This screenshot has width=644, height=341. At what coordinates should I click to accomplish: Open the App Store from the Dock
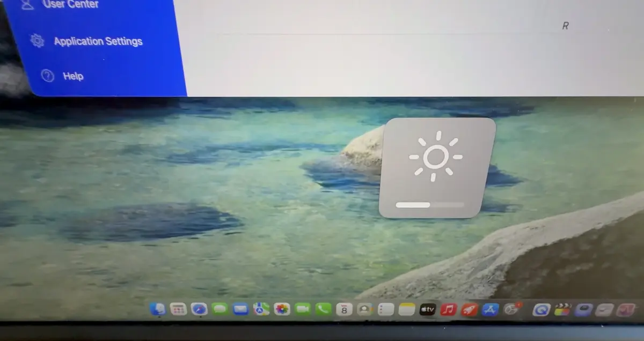click(491, 309)
